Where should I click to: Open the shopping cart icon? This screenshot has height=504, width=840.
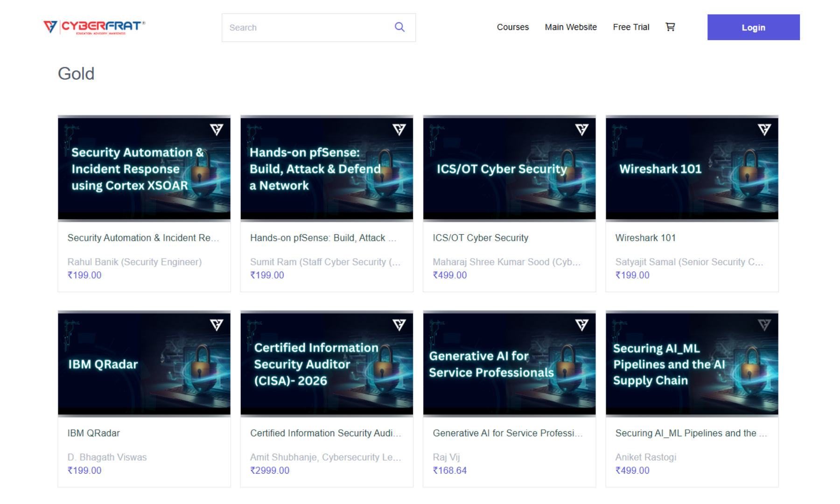[x=670, y=27]
